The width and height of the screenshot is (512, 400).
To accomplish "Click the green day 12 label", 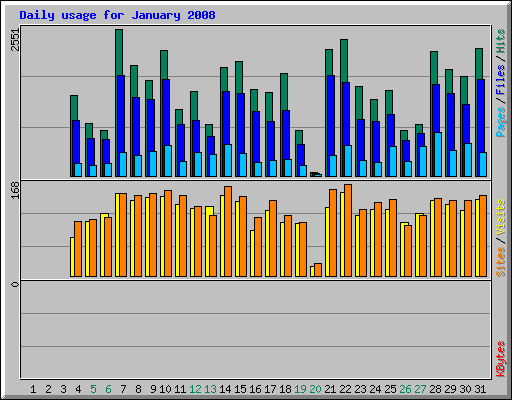I will (195, 389).
